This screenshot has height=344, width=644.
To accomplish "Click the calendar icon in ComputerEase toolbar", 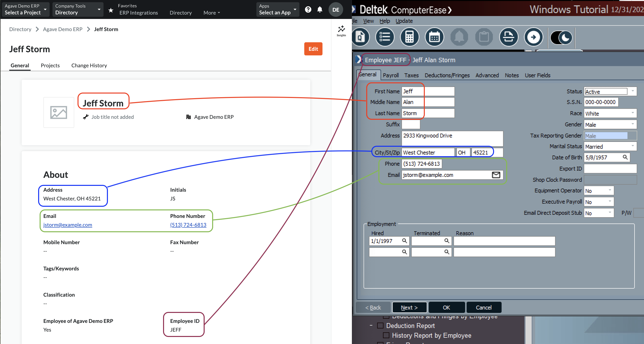I will (434, 37).
